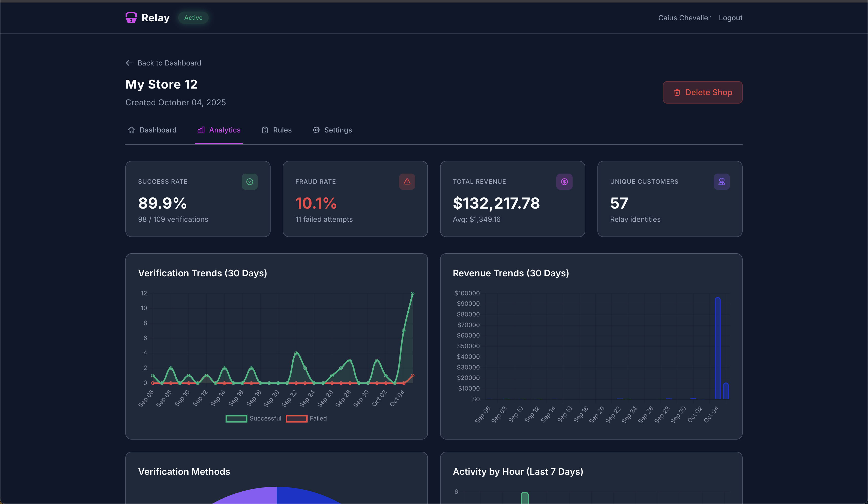Click the tall Oct 04 revenue bar
The width and height of the screenshot is (868, 504).
click(x=717, y=348)
